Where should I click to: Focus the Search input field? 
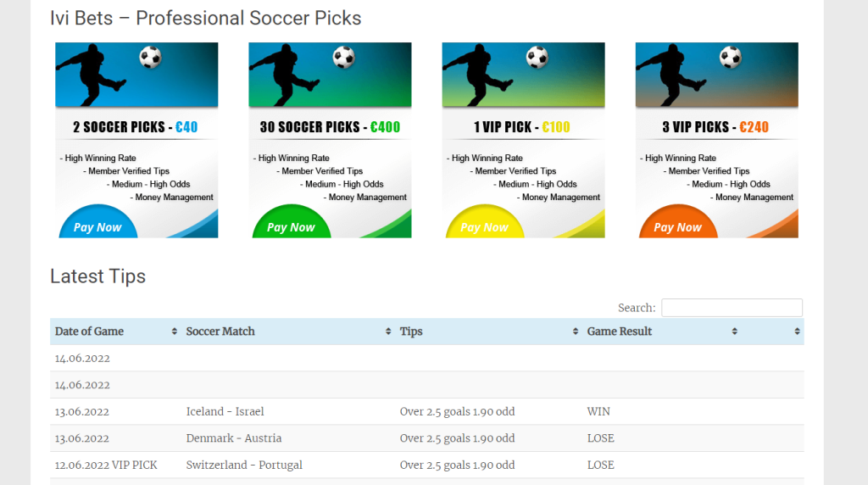coord(732,308)
